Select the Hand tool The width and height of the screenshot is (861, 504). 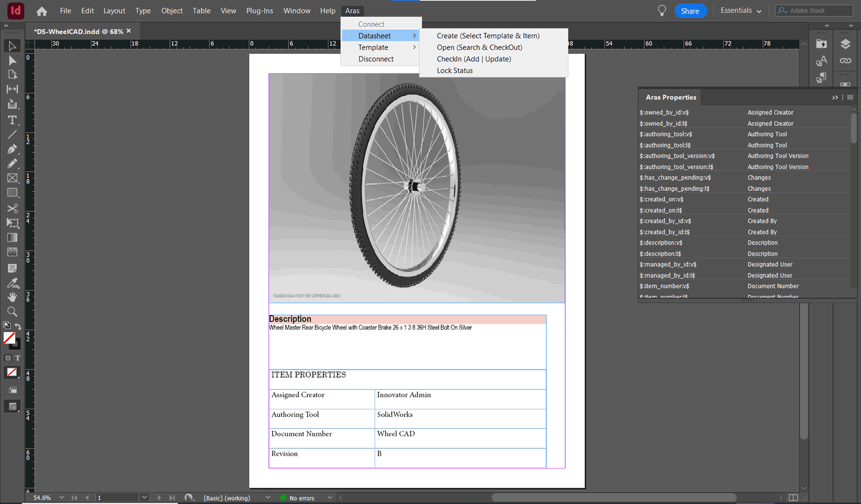(x=12, y=297)
